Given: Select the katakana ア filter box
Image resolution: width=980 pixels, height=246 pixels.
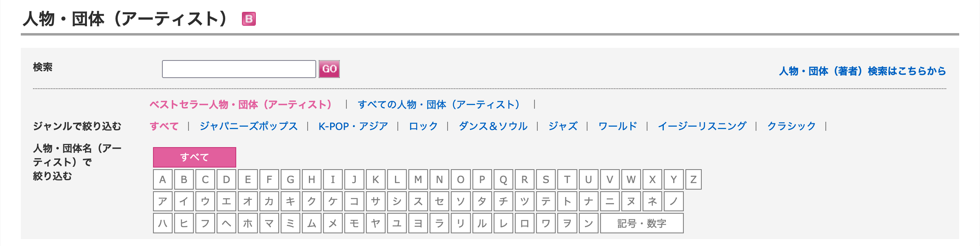Looking at the screenshot, I should coord(163,201).
